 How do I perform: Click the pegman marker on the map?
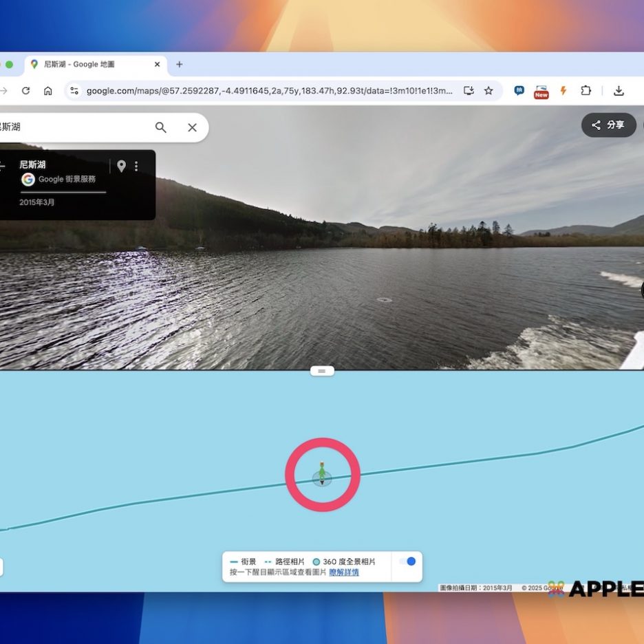pyautogui.click(x=321, y=475)
